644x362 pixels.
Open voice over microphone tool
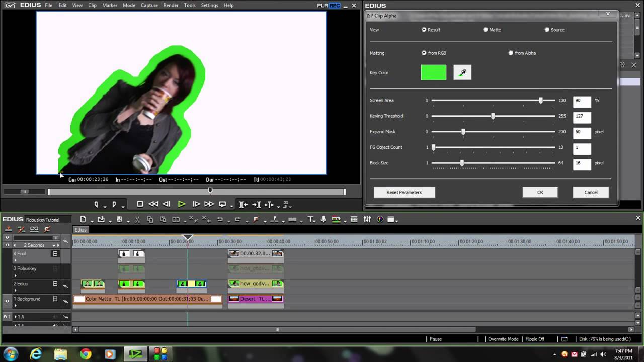pos(323,219)
